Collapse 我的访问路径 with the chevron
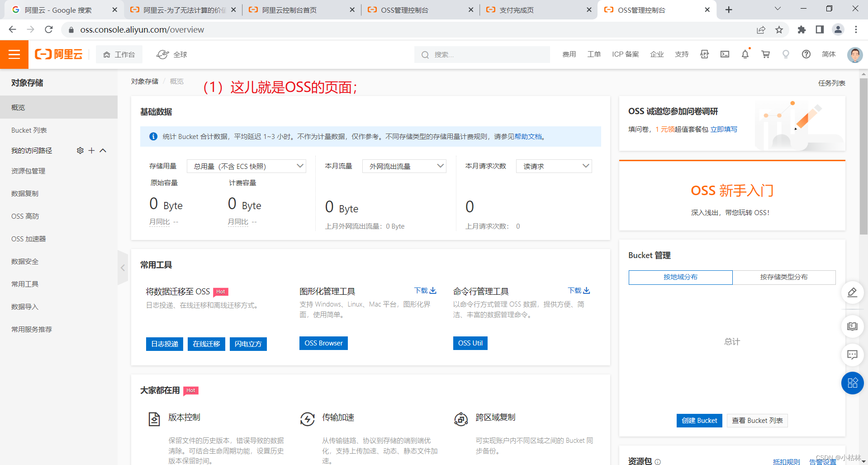The width and height of the screenshot is (868, 465). pyautogui.click(x=103, y=150)
